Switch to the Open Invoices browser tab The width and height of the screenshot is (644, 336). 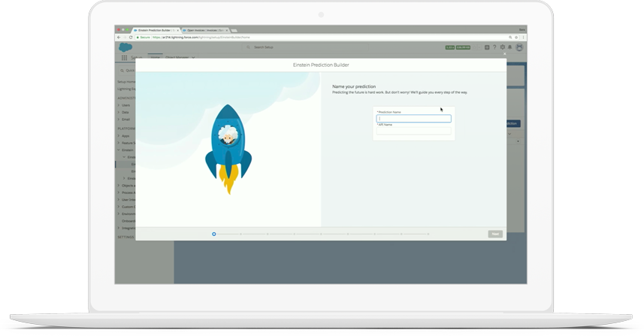click(x=204, y=30)
